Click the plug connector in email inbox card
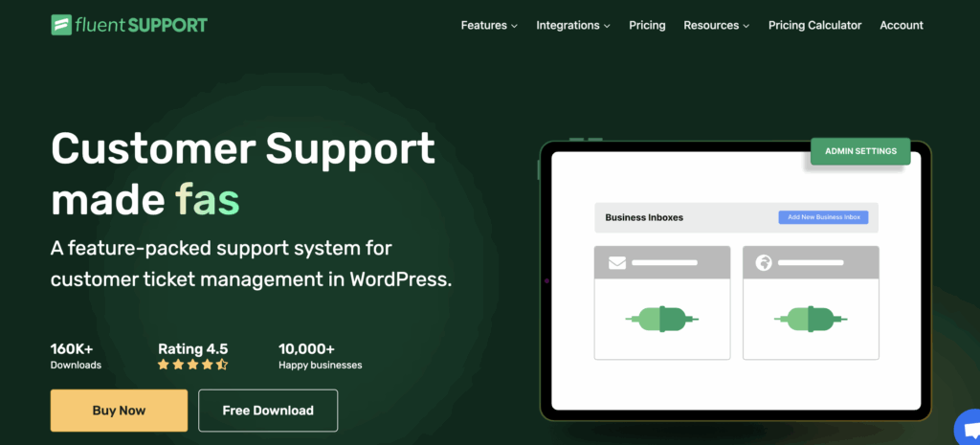The width and height of the screenshot is (980, 445). coord(662,319)
